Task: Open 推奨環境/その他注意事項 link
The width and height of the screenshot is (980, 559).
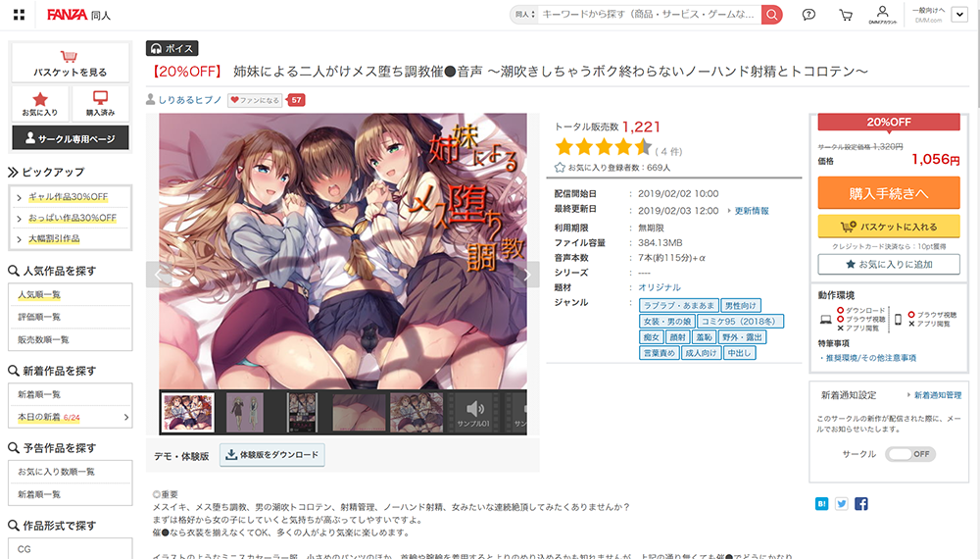Action: [870, 358]
